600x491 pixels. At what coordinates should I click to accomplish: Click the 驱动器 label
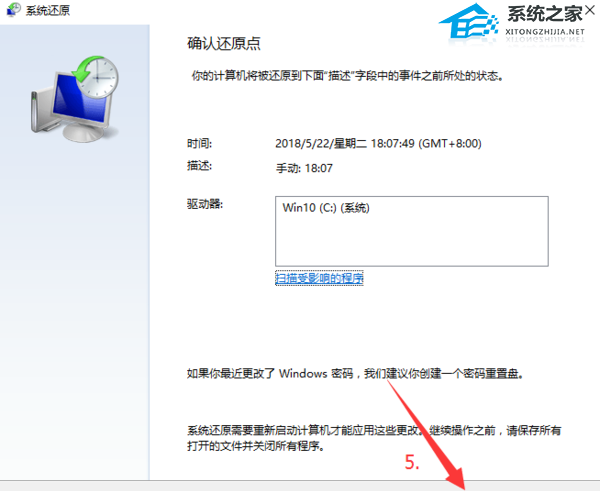pos(205,204)
